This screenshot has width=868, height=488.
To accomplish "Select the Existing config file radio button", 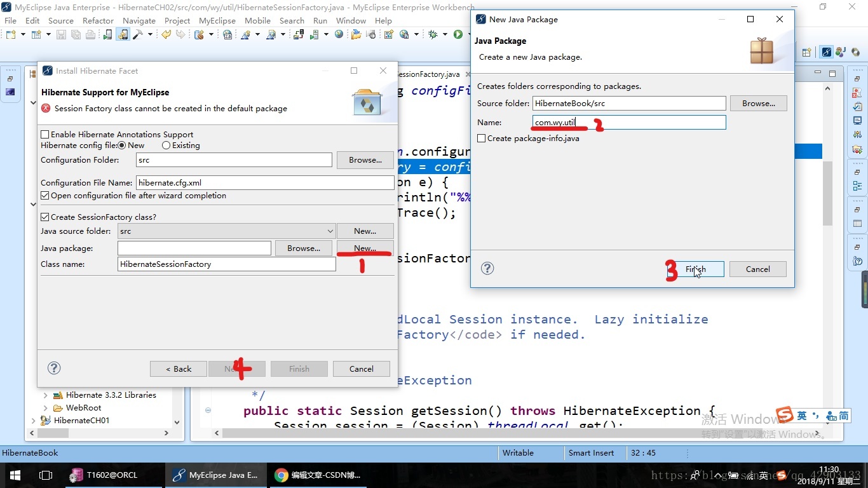I will pos(166,146).
